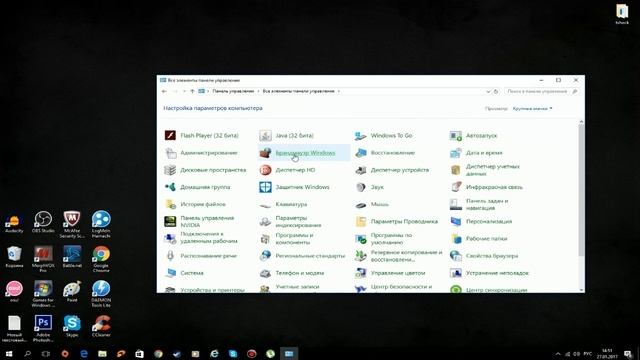
Task: Open Восстановление item
Action: pyautogui.click(x=384, y=153)
